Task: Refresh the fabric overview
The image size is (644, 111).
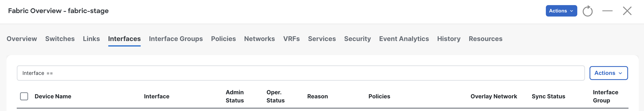Action: tap(587, 11)
